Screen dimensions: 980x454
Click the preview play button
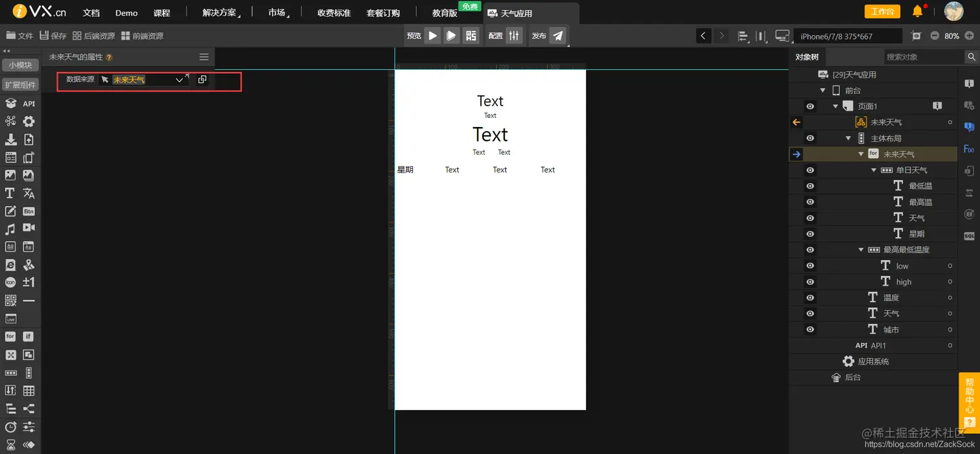click(x=432, y=36)
